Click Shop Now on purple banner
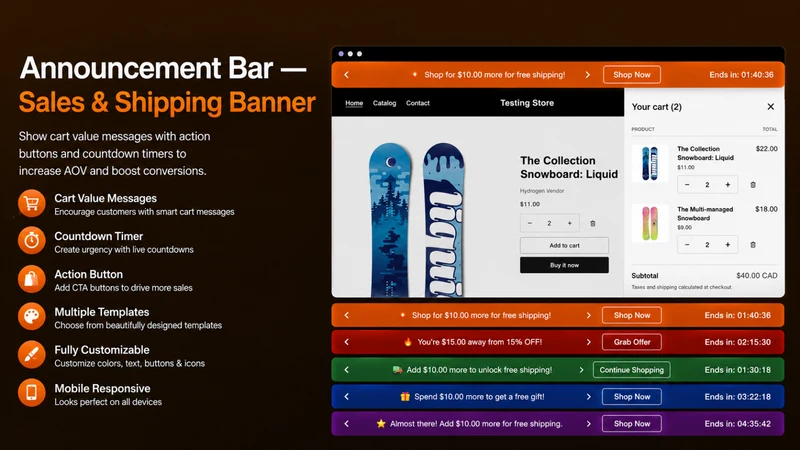 coord(632,423)
